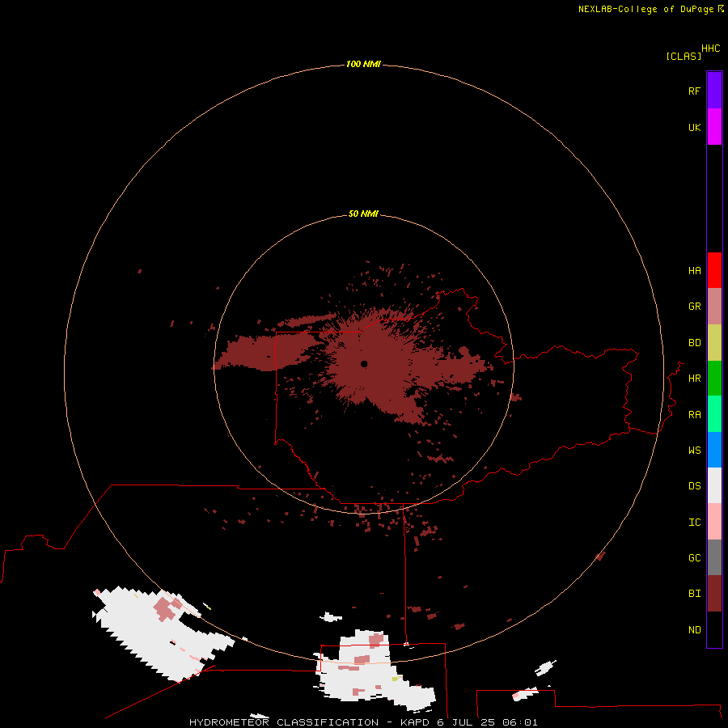The image size is (728, 728).
Task: Click the IC light pink legend swatch
Action: coord(714,522)
